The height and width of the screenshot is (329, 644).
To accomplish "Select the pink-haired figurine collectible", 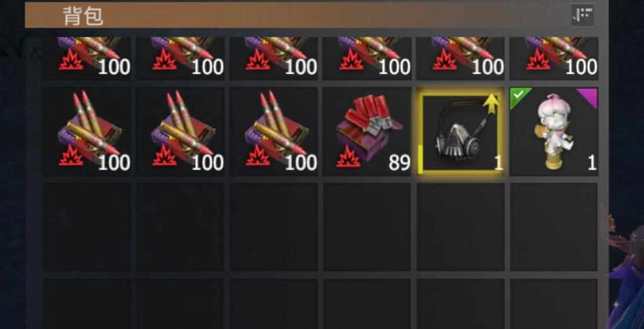I will tap(554, 132).
